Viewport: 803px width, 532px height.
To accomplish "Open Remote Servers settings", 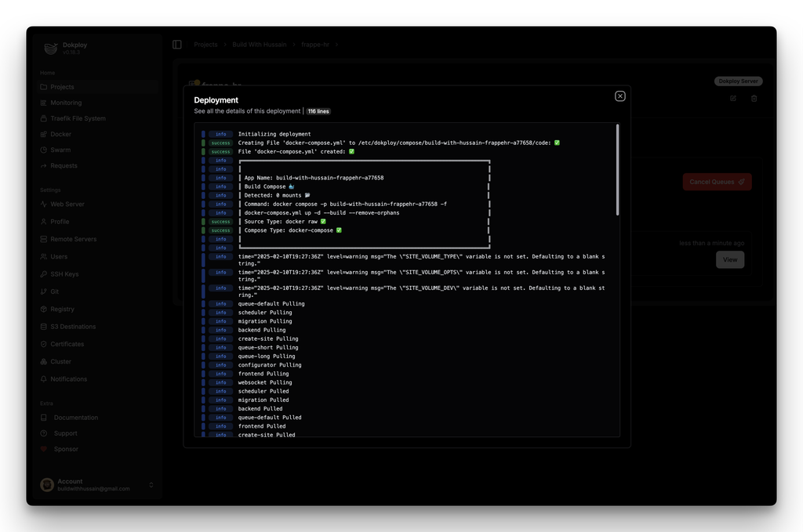I will coord(74,239).
